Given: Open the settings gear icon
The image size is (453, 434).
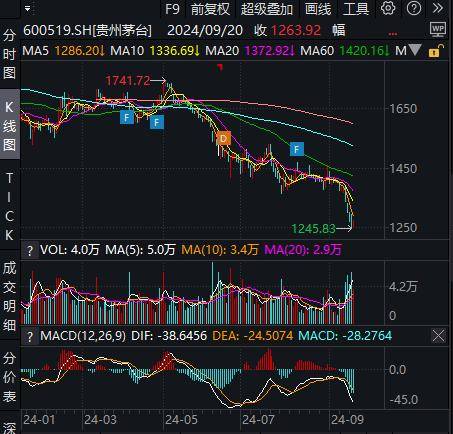Looking at the screenshot, I should point(388,8).
